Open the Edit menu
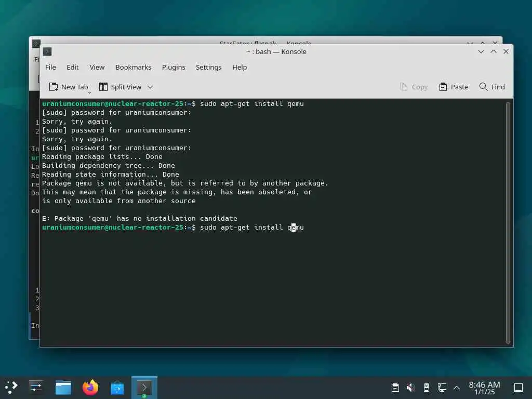Image resolution: width=532 pixels, height=399 pixels. [x=72, y=67]
